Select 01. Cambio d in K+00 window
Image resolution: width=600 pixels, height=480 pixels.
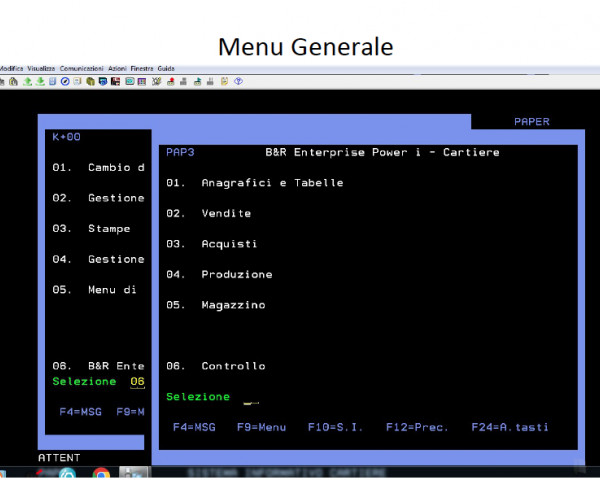(98, 168)
